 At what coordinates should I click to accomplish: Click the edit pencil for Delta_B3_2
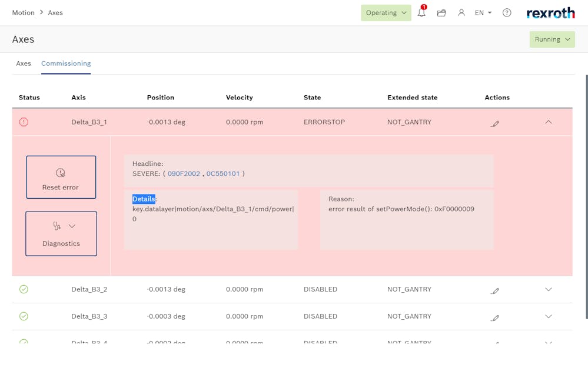coord(495,290)
